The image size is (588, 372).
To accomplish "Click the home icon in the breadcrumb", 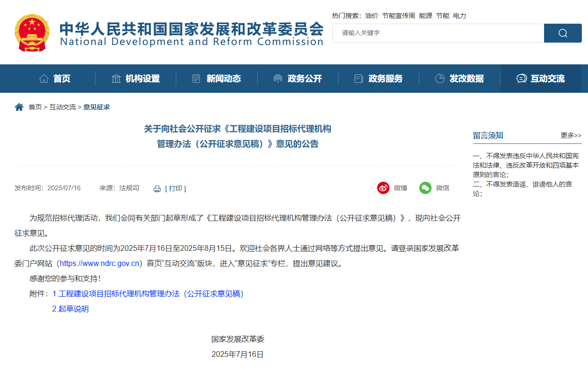I will 18,106.
